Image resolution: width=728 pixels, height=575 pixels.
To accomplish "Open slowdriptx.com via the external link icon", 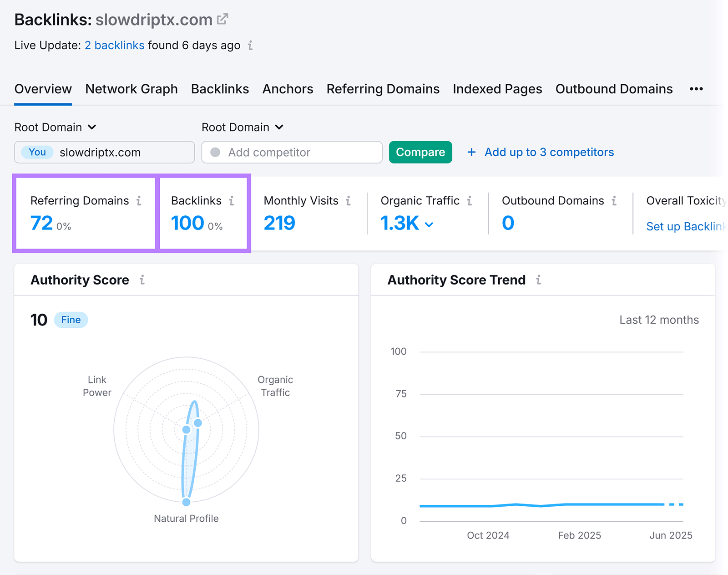I will (222, 18).
